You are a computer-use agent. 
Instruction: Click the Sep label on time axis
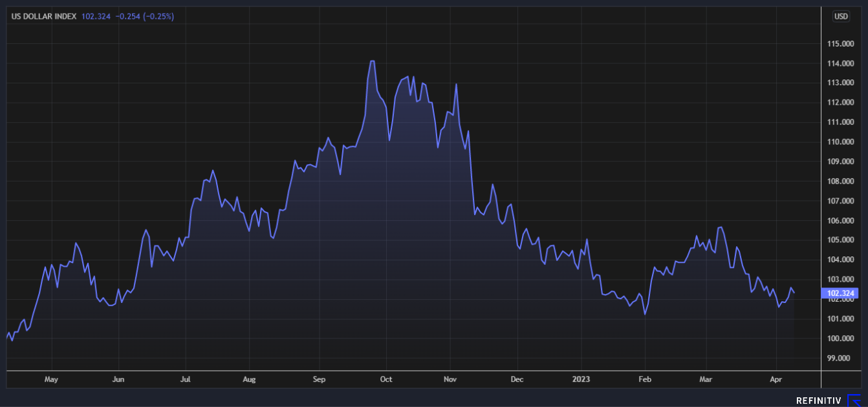(x=319, y=380)
